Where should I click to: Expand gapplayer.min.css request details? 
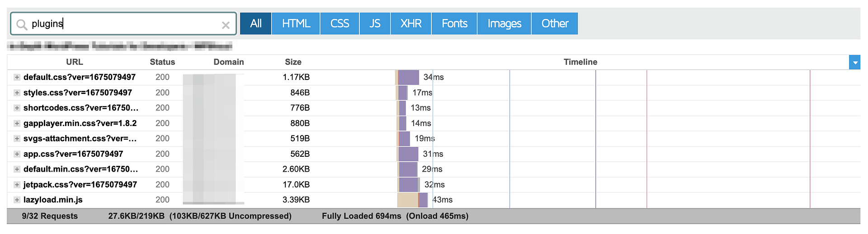(17, 123)
